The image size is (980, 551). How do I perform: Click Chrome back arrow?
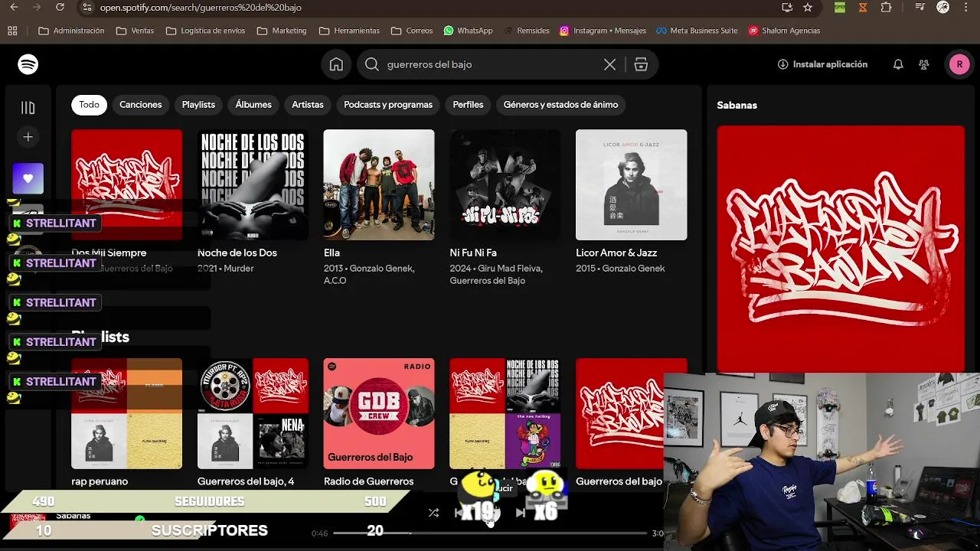tap(14, 8)
